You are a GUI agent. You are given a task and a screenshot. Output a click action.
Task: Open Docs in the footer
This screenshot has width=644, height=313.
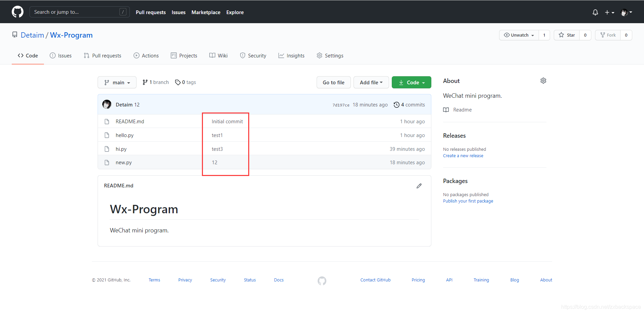pyautogui.click(x=279, y=280)
